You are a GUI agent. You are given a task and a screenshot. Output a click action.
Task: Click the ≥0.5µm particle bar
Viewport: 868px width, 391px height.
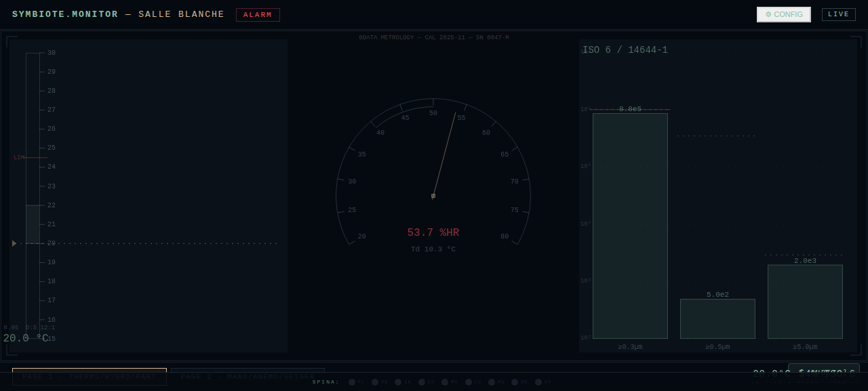(717, 318)
